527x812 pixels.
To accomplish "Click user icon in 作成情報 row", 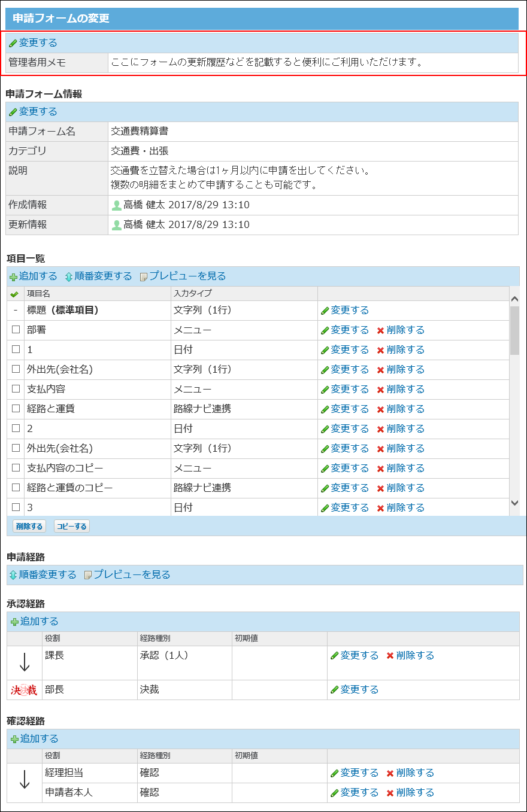I will 117,205.
